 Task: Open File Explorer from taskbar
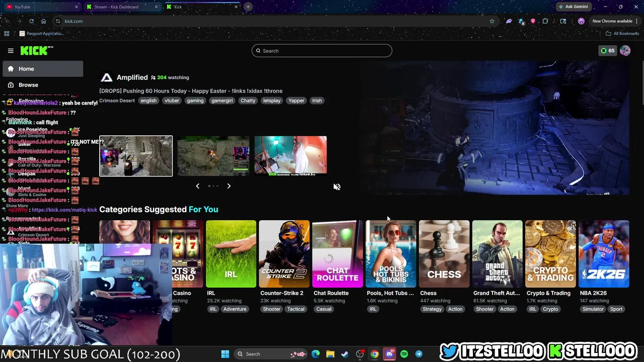click(x=330, y=354)
